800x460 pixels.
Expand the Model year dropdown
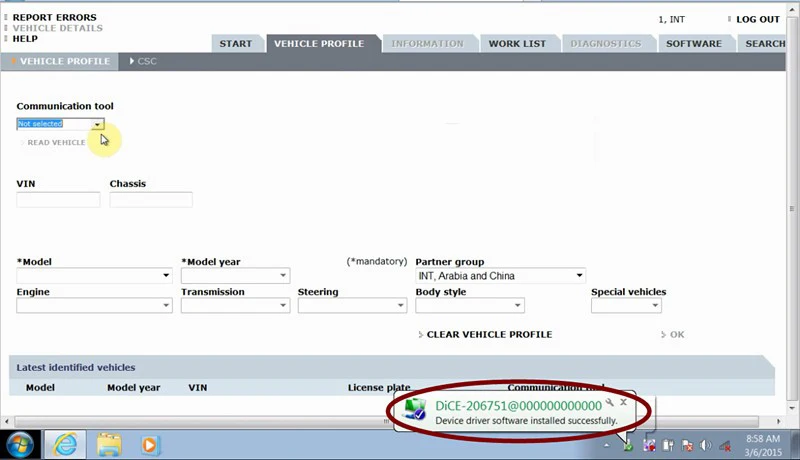point(283,275)
